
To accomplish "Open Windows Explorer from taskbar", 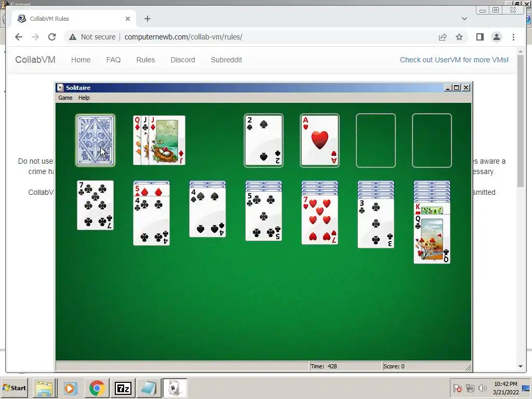I will (45, 388).
